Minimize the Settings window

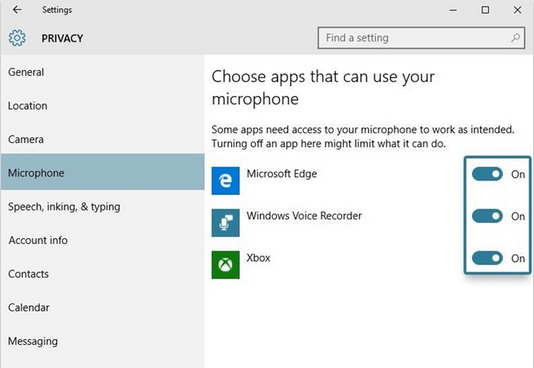(x=453, y=10)
